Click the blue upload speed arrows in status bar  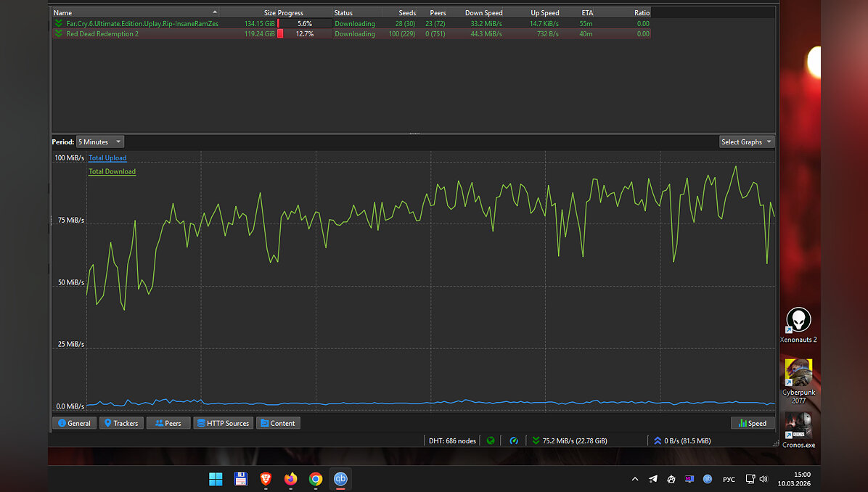[x=658, y=440]
